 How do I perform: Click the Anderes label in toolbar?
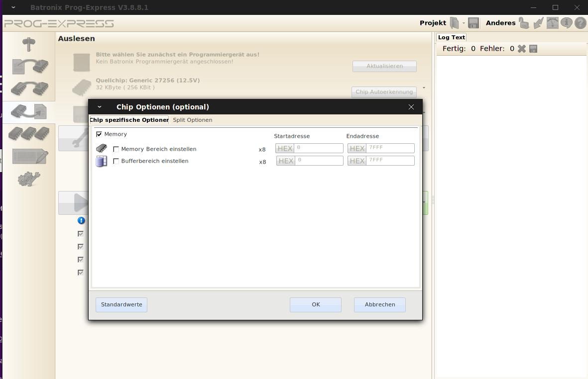click(x=501, y=23)
